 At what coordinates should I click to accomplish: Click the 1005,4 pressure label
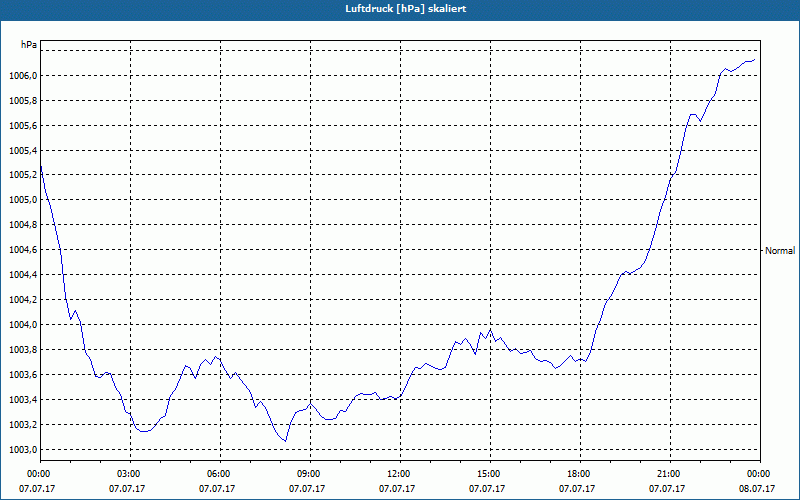(x=23, y=151)
